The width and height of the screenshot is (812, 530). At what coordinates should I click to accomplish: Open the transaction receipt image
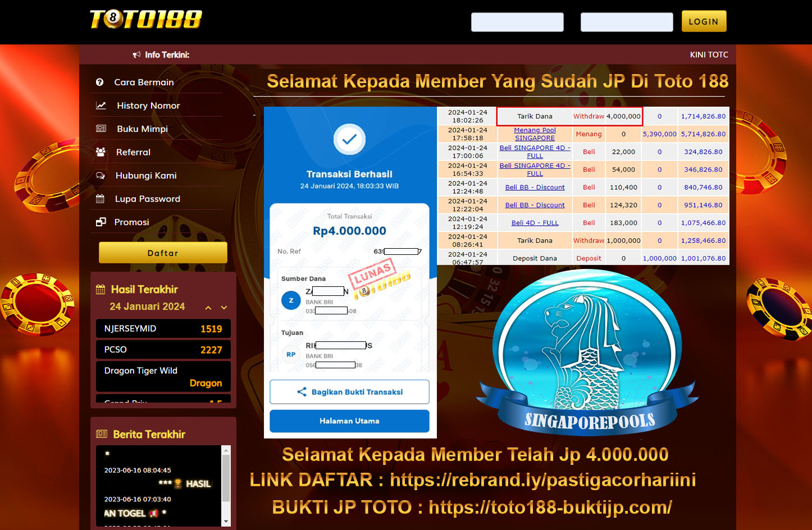[350, 272]
